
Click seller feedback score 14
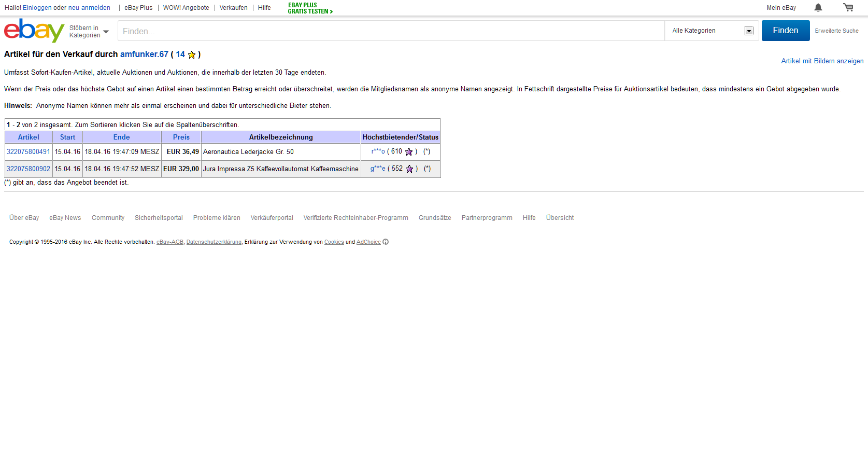(x=180, y=54)
